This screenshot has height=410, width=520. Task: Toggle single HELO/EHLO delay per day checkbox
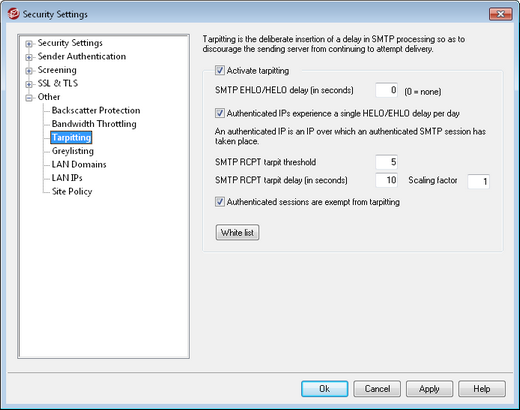220,113
